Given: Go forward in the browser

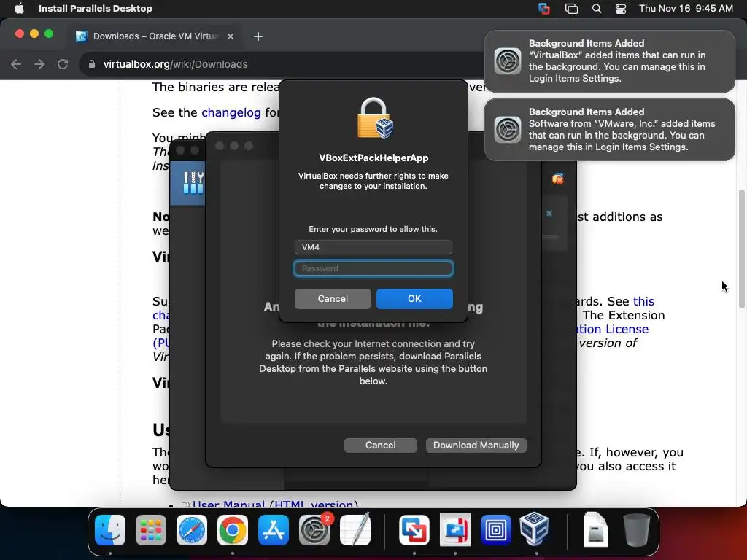Looking at the screenshot, I should coord(39,64).
